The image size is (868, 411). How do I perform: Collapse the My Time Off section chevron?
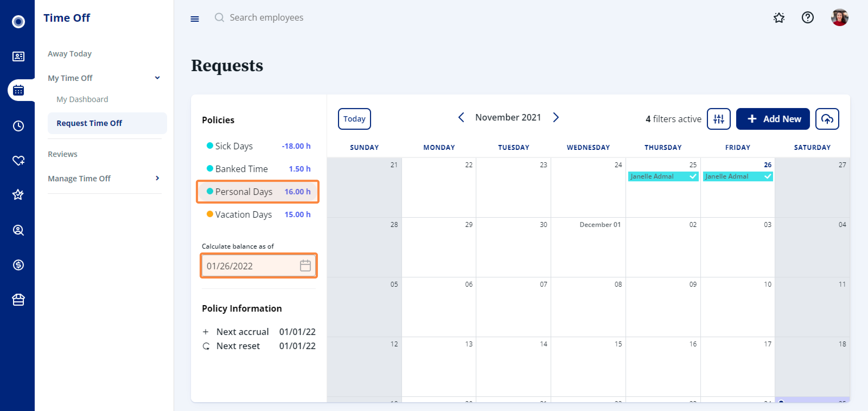click(157, 78)
